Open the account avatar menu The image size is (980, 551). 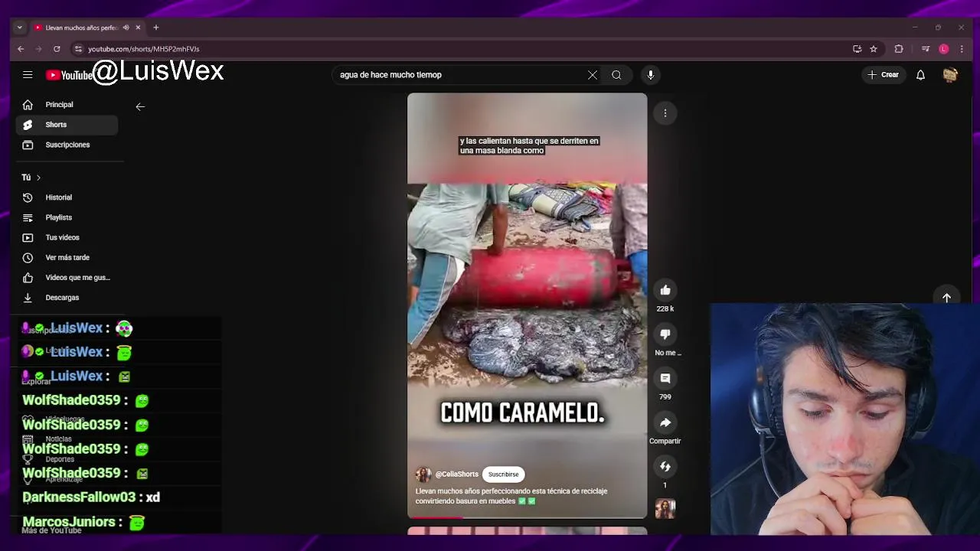click(950, 75)
